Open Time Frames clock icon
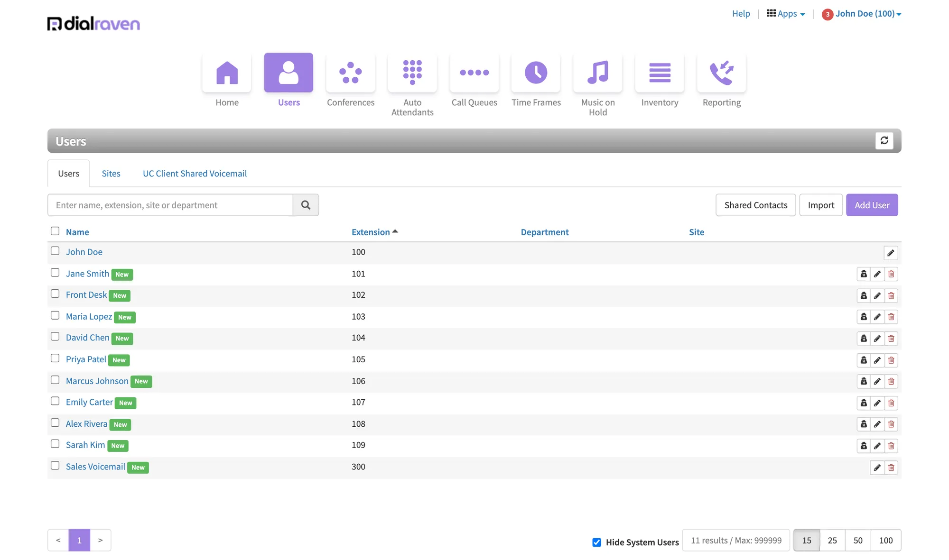The image size is (949, 560). pos(536,73)
